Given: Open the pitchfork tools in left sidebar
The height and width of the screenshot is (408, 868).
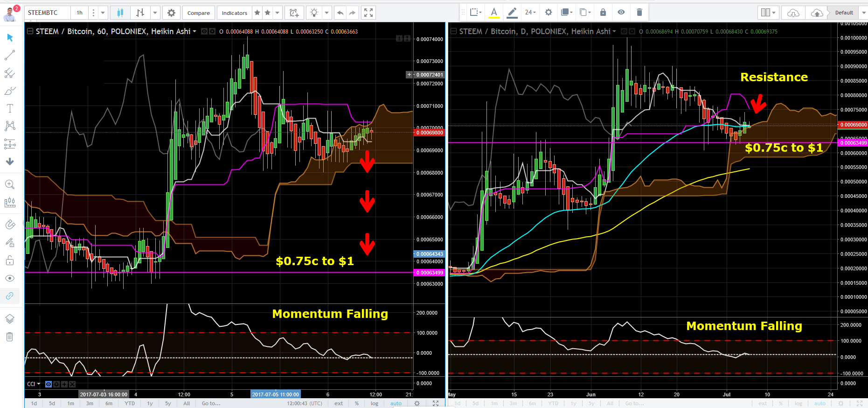Looking at the screenshot, I should [x=10, y=73].
